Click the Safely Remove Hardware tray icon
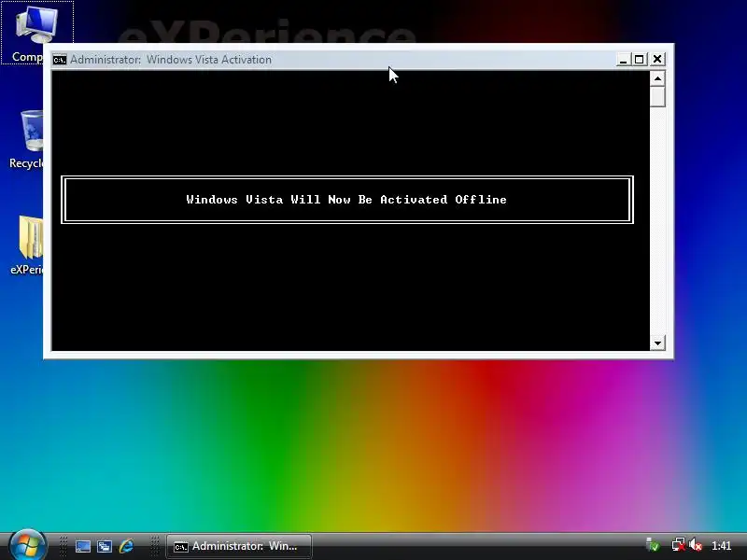 tap(653, 545)
